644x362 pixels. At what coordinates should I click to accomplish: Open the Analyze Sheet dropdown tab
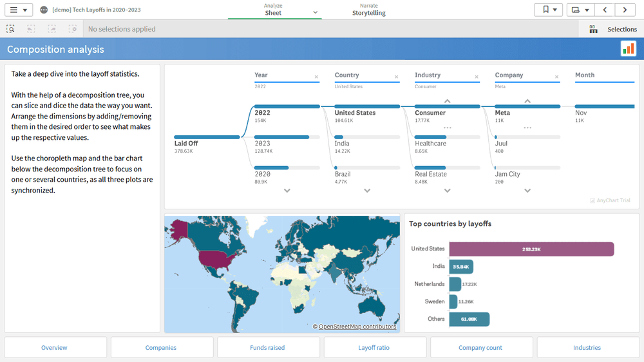coord(274,10)
